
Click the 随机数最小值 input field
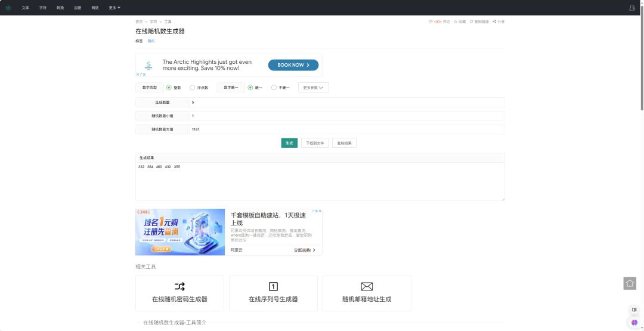click(346, 116)
